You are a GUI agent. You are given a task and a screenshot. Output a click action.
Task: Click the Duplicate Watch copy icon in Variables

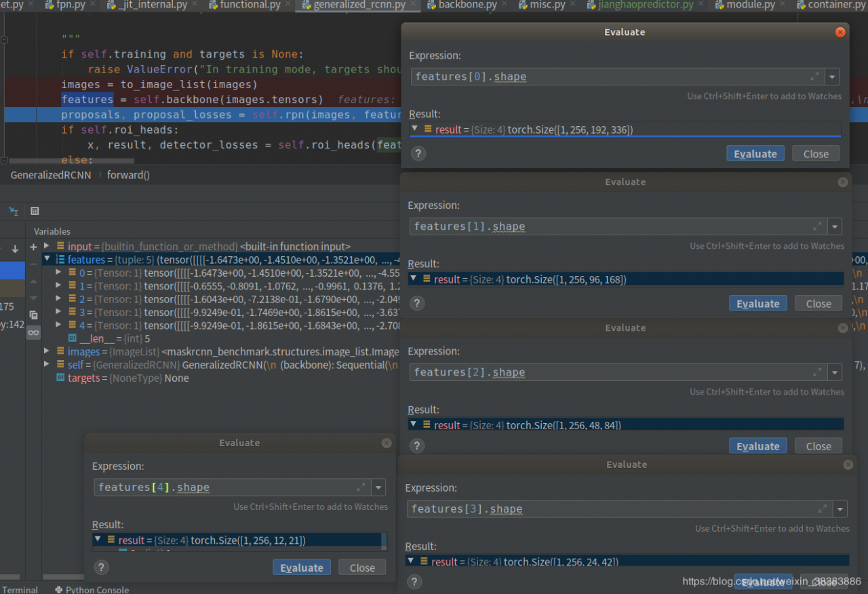point(33,315)
